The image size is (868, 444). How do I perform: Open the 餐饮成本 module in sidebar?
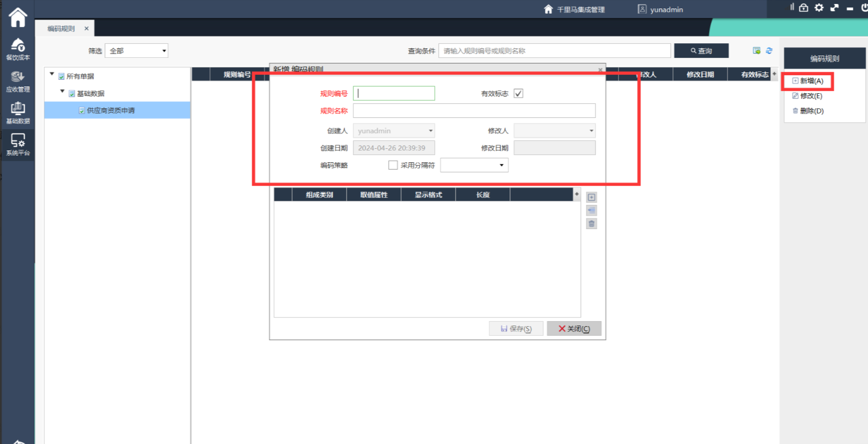17,49
